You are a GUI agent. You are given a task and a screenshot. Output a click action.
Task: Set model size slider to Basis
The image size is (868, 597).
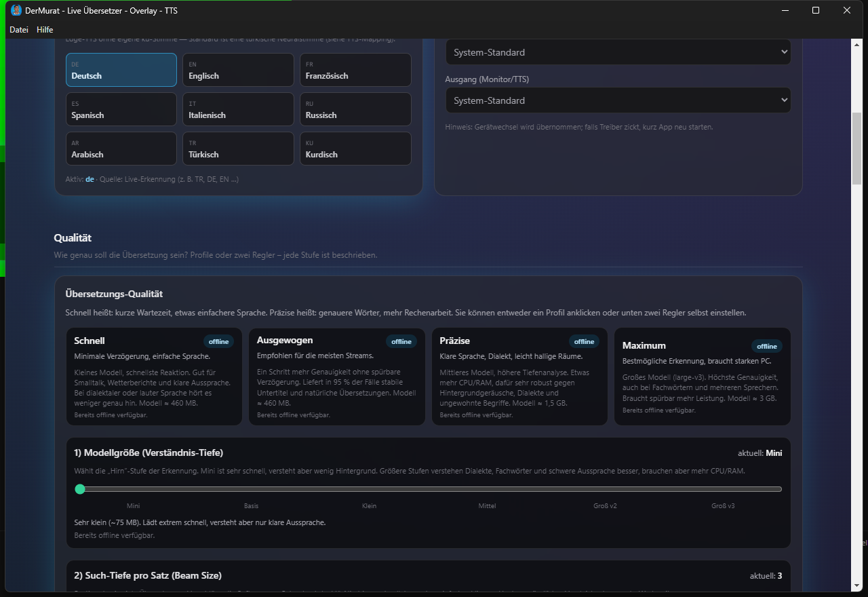coord(252,505)
